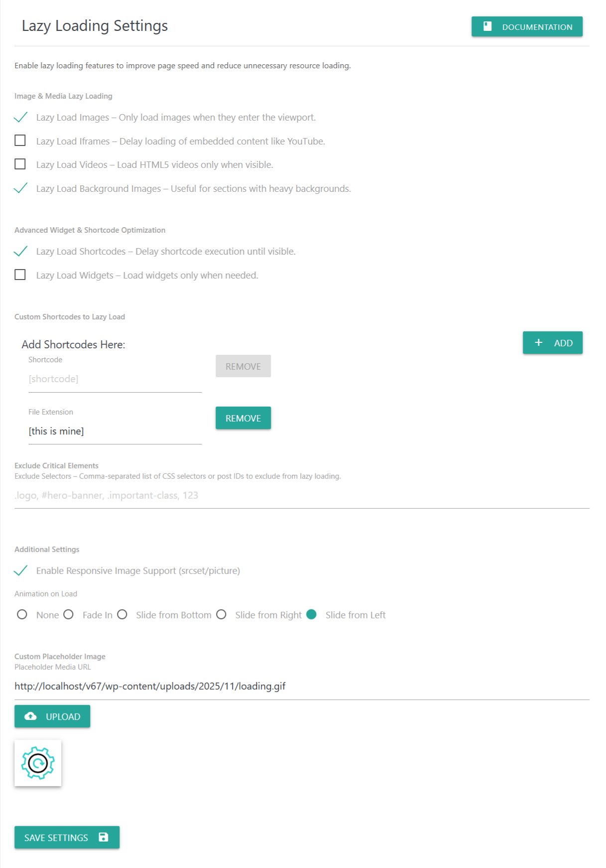Image resolution: width=606 pixels, height=868 pixels.
Task: Click the Documentation book icon
Action: click(487, 27)
